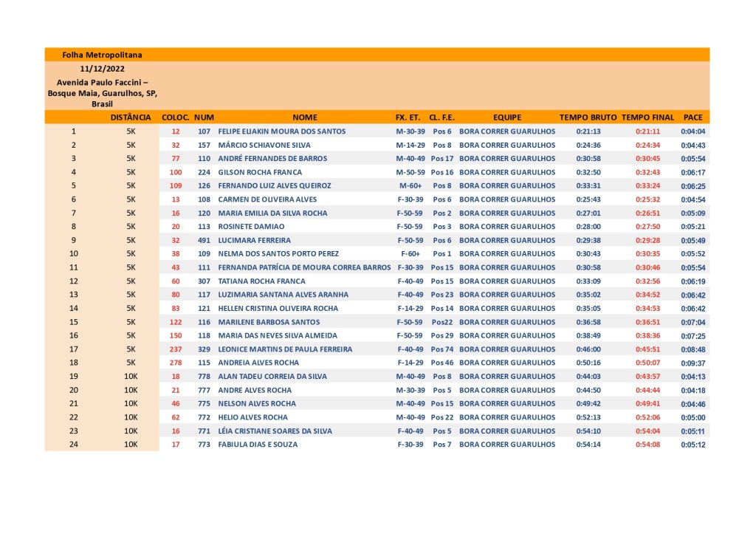Image resolution: width=756 pixels, height=534 pixels.
Task: Select the name LEONICE MARTINS DE PAULA FERREIRA
Action: [285, 349]
